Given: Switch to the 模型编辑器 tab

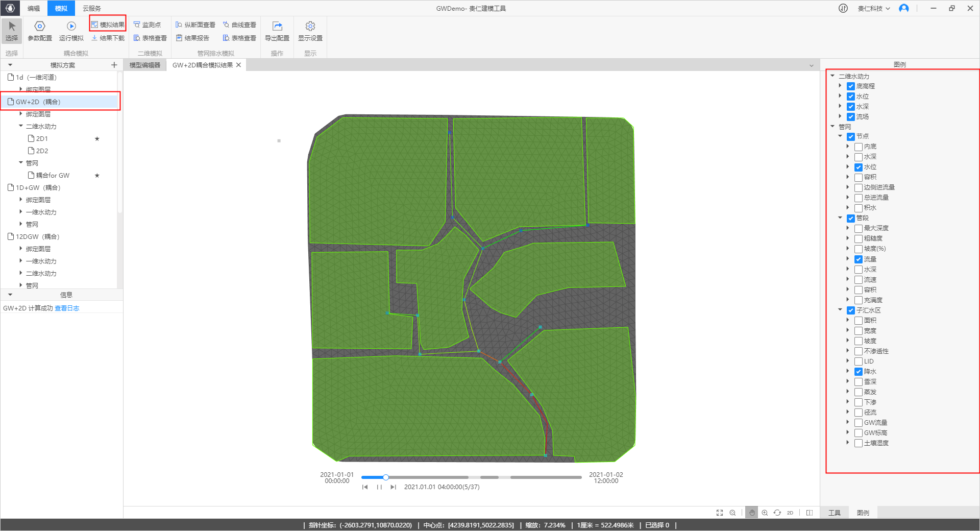Looking at the screenshot, I should (145, 65).
